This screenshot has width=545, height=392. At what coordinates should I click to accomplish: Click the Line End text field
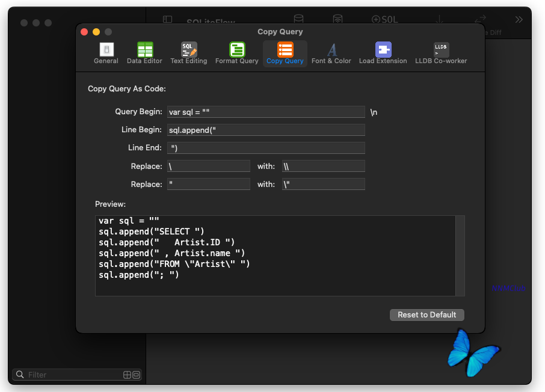266,148
